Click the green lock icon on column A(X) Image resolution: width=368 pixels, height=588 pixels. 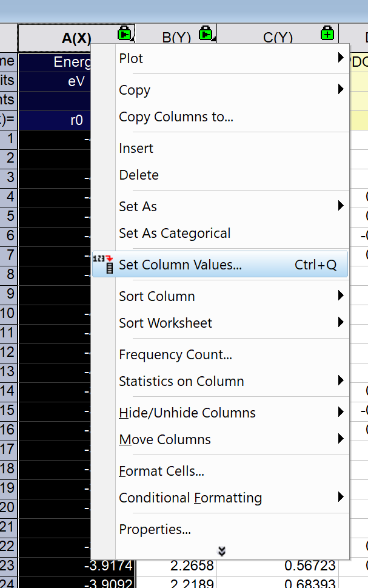click(125, 33)
